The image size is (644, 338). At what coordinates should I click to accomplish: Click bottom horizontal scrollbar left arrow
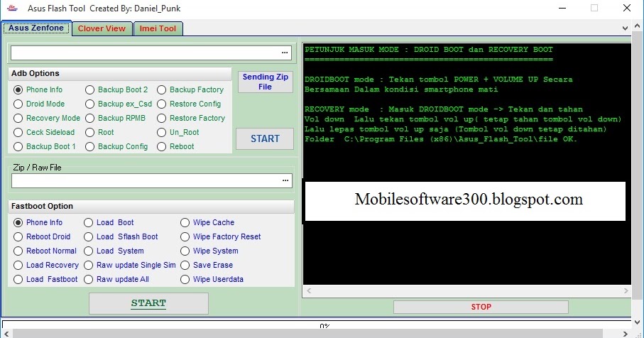tap(6, 334)
